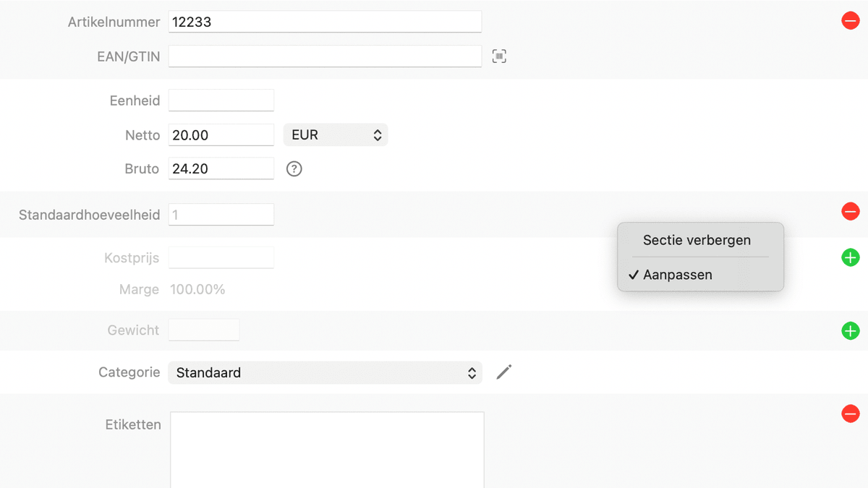Add the Gewicht section with green plus
Image resolution: width=868 pixels, height=488 pixels.
point(850,331)
